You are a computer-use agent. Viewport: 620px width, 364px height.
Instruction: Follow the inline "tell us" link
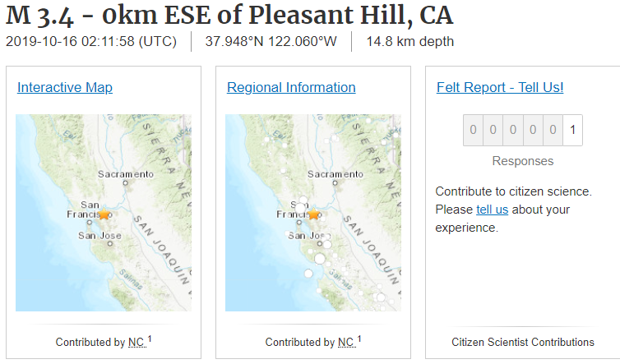tap(492, 210)
